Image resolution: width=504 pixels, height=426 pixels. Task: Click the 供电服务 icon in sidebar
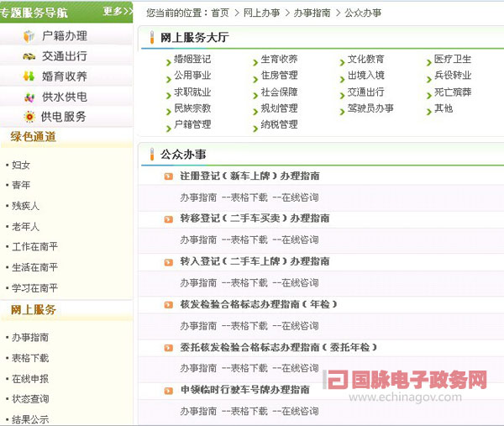(x=29, y=117)
